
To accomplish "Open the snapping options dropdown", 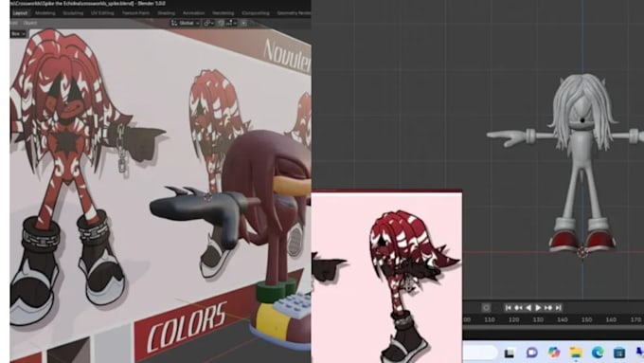I will (231, 23).
